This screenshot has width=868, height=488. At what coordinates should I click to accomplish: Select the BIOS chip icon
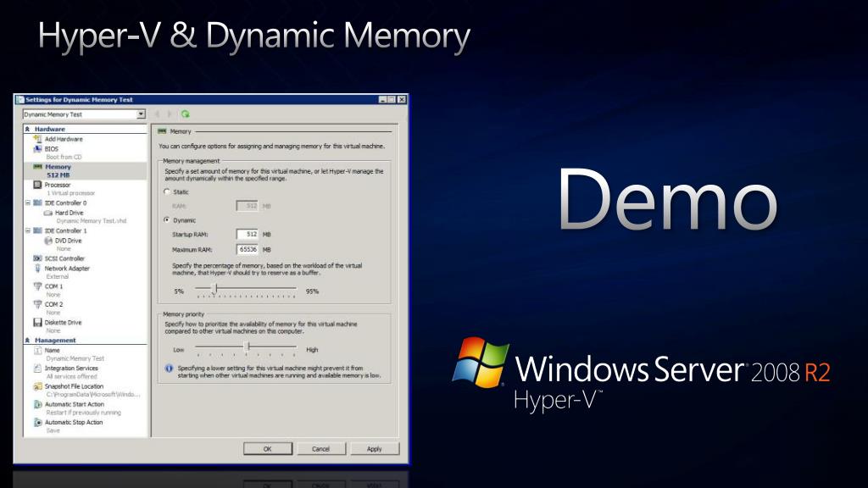[37, 149]
